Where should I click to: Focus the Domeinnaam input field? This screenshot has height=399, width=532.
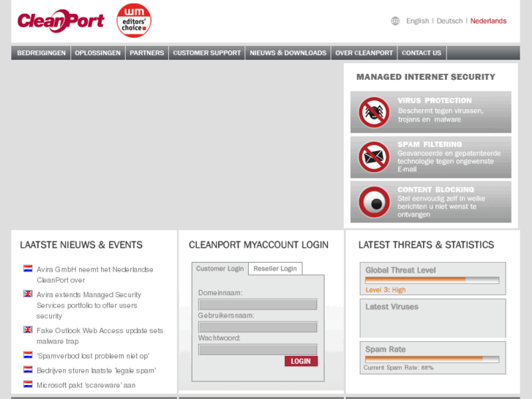[x=258, y=305]
